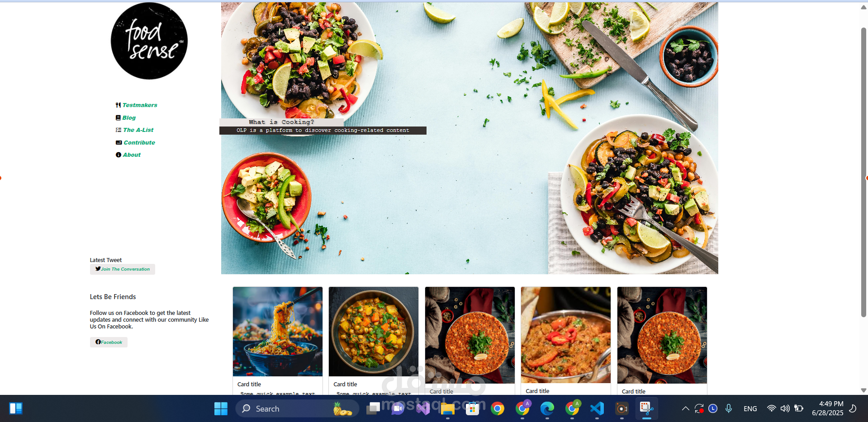
Task: Open the Testmakers page
Action: tap(140, 105)
